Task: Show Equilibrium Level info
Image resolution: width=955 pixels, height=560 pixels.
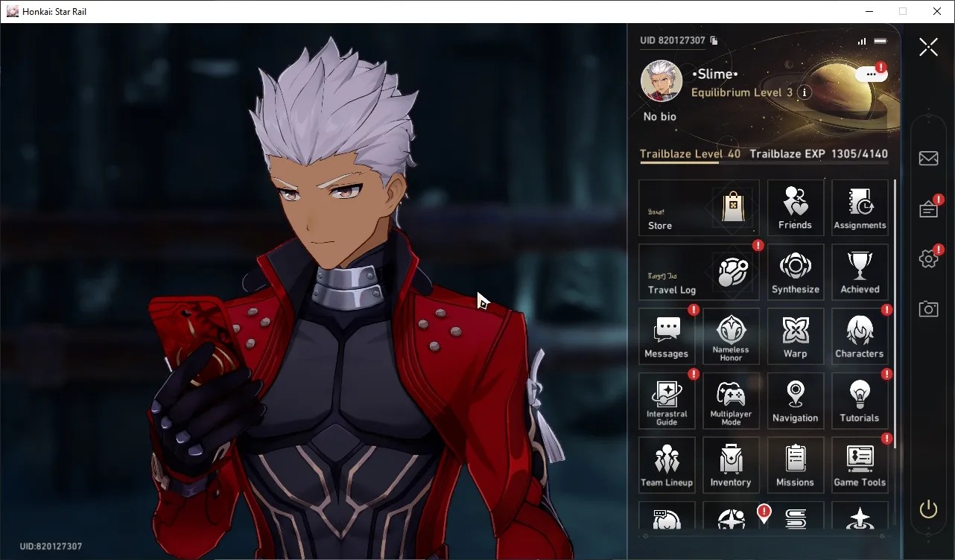Action: pos(805,92)
